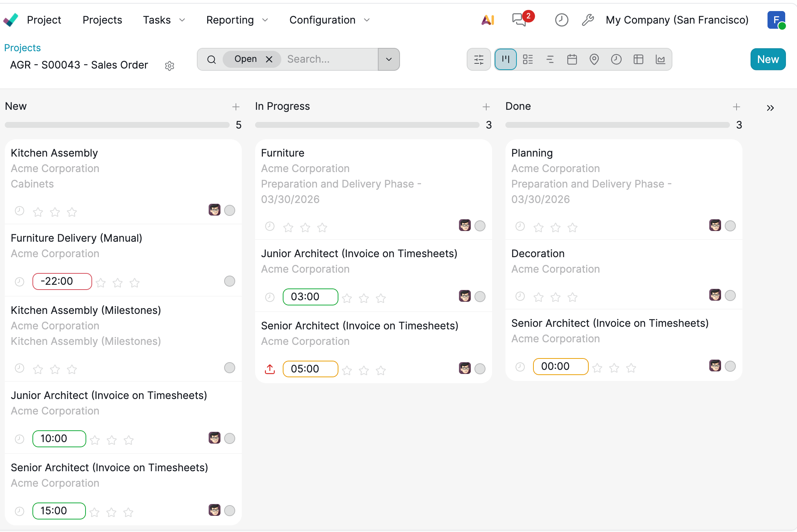Expand the folded column chevrons
797x532 pixels.
[770, 108]
